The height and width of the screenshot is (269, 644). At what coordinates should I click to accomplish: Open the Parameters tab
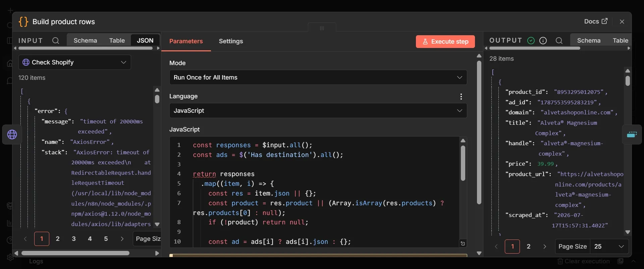[186, 41]
